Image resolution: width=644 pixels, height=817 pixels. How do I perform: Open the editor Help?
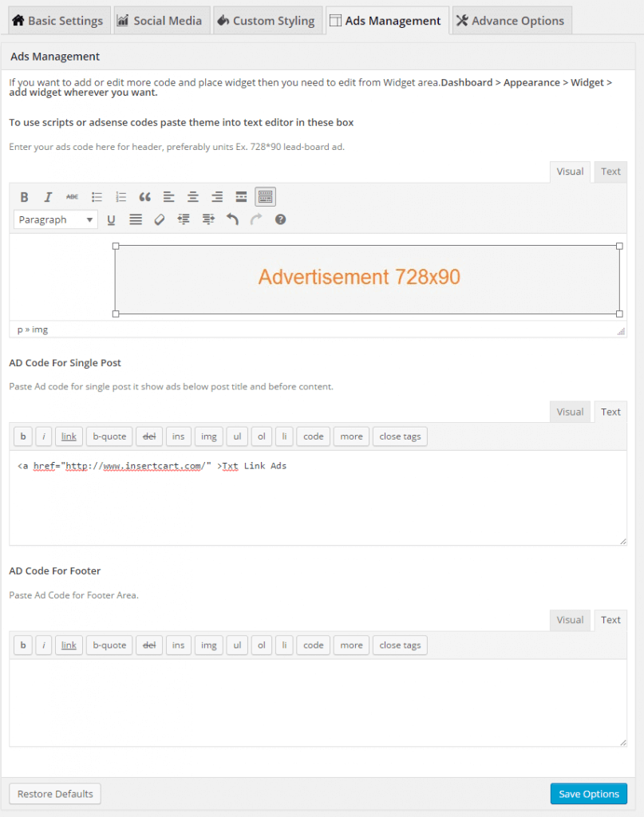click(280, 219)
